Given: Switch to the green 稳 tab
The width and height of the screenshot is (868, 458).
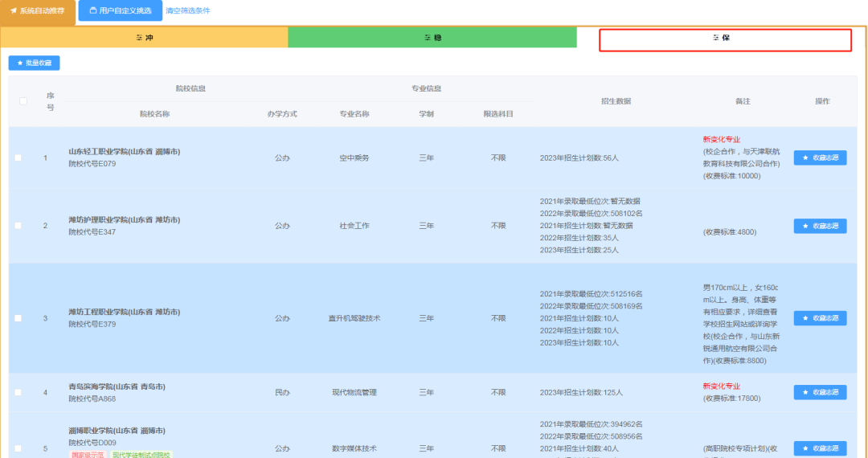Looking at the screenshot, I should tap(432, 38).
